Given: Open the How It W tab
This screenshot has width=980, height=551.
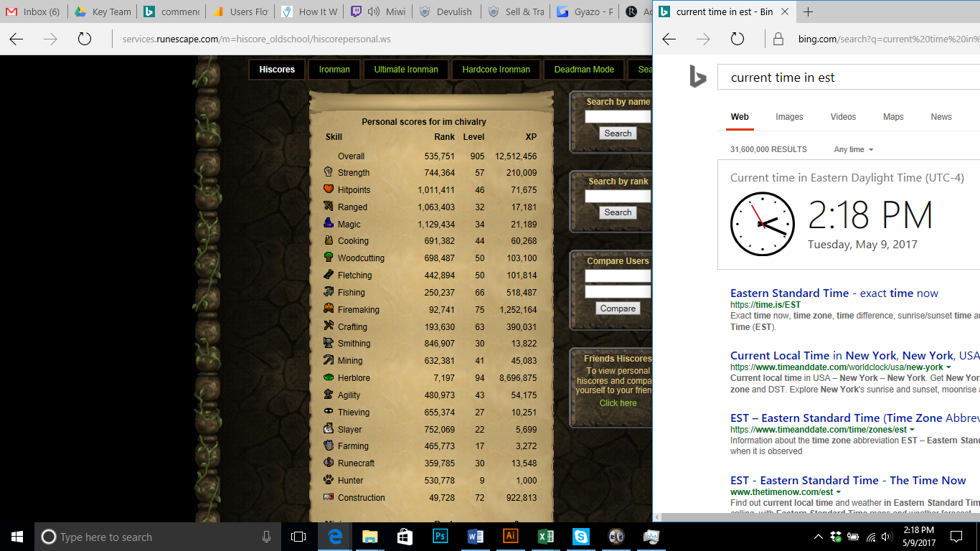Looking at the screenshot, I should tap(308, 11).
